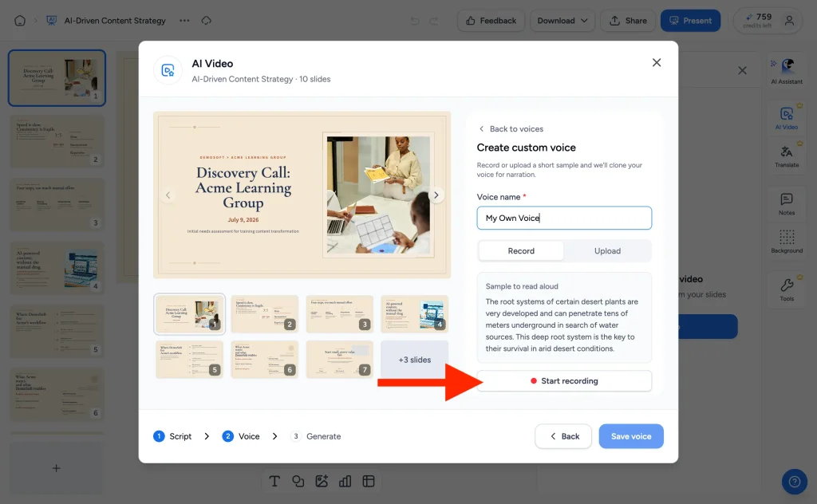Viewport: 817px width, 504px height.
Task: Select slide 4 in left slide panel
Action: [57, 268]
